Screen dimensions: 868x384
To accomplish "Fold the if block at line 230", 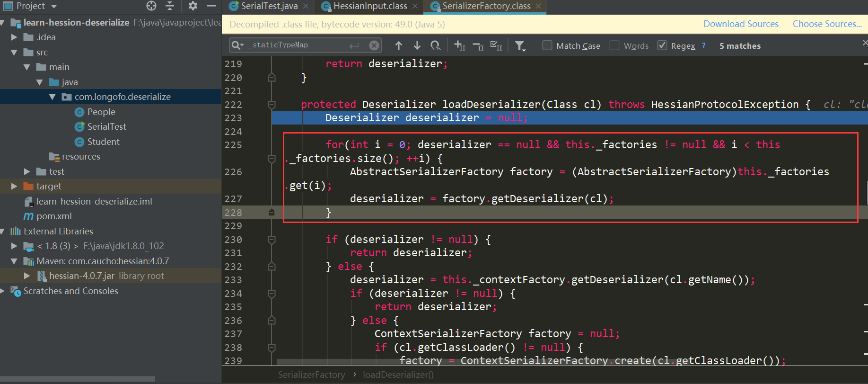I will point(272,240).
